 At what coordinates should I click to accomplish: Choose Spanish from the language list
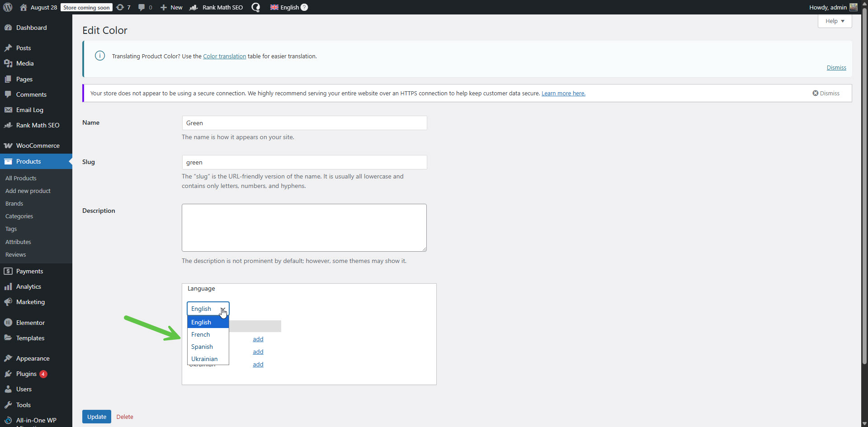click(208, 347)
